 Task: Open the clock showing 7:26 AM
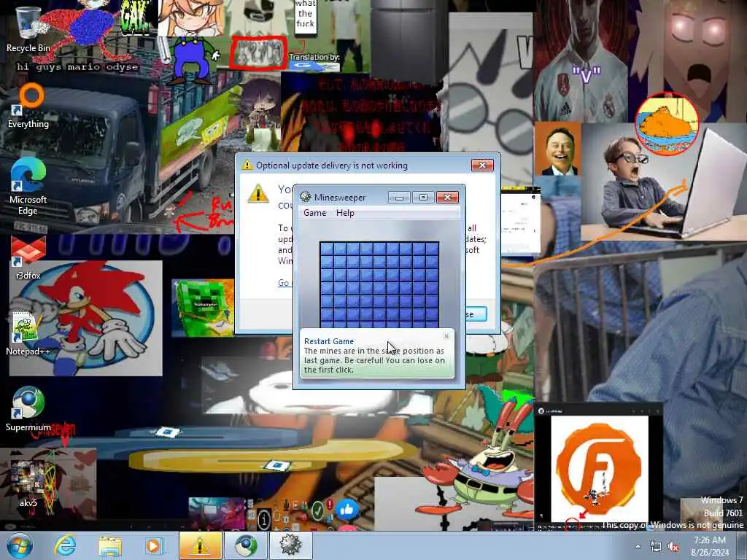coord(710,546)
